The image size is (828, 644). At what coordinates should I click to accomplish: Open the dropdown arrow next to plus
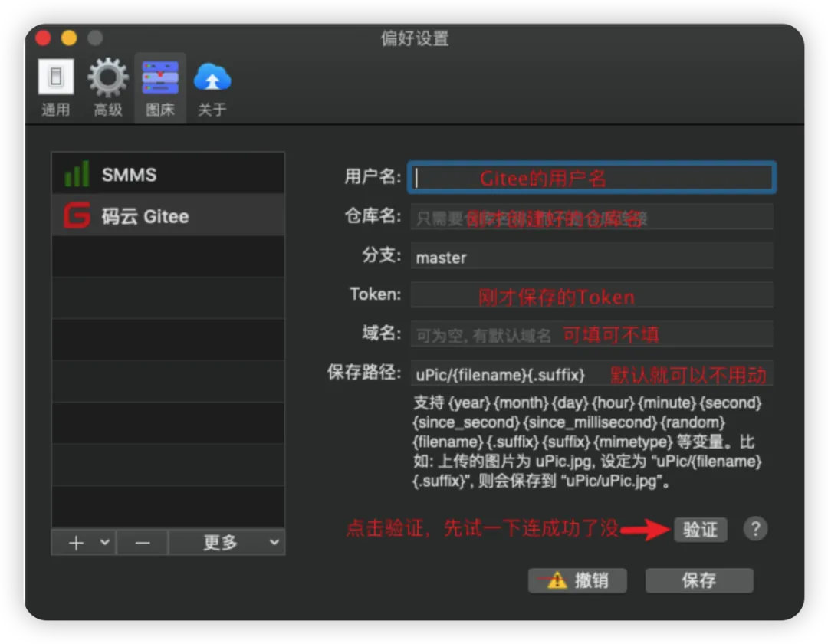(104, 542)
